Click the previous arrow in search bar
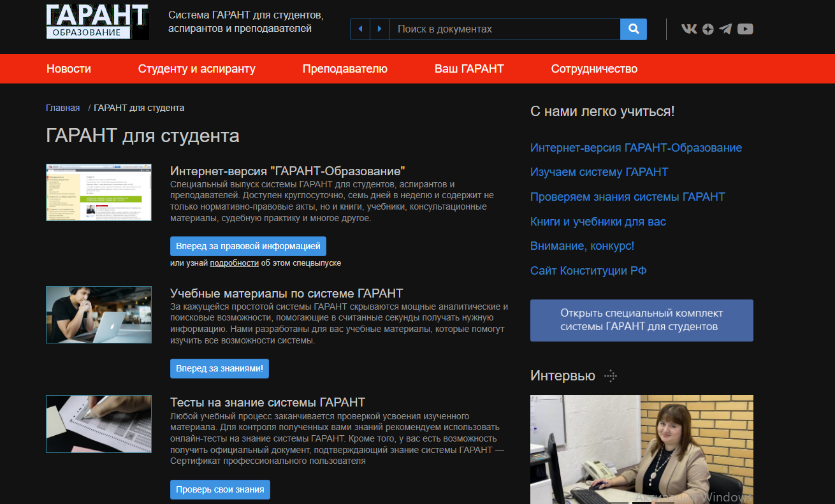This screenshot has width=835, height=504. point(360,29)
